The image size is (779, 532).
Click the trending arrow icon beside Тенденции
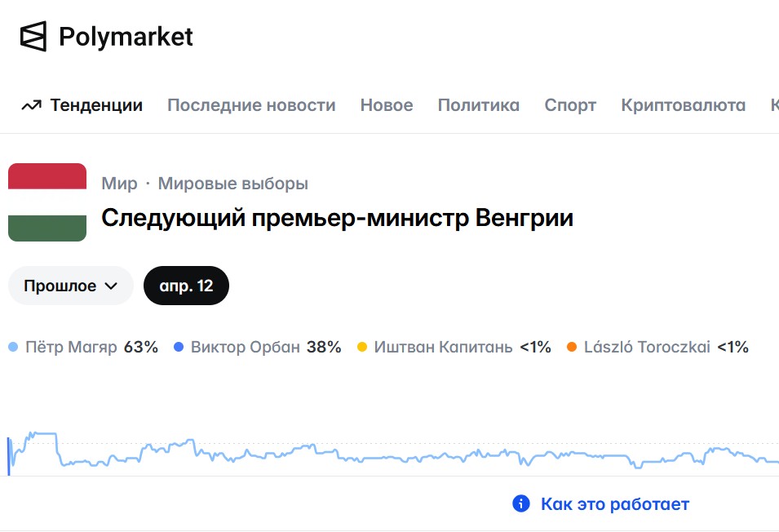pos(31,105)
